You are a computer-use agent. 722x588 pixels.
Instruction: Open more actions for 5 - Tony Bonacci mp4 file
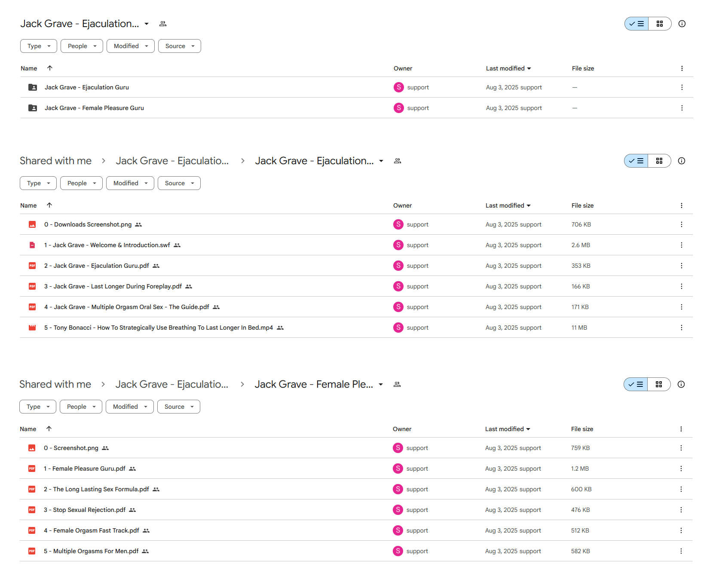[x=681, y=328]
